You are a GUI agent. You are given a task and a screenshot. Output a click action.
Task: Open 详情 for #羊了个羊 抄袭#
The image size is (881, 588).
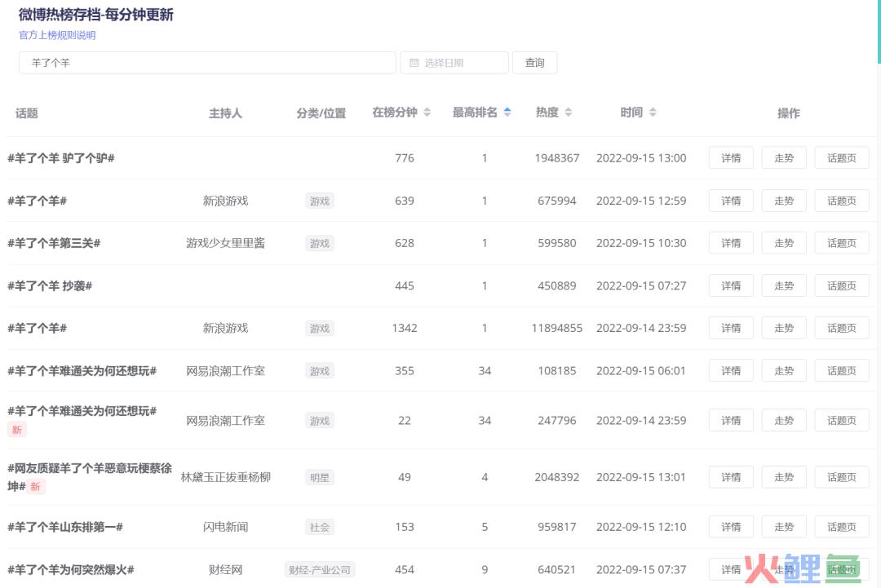731,286
